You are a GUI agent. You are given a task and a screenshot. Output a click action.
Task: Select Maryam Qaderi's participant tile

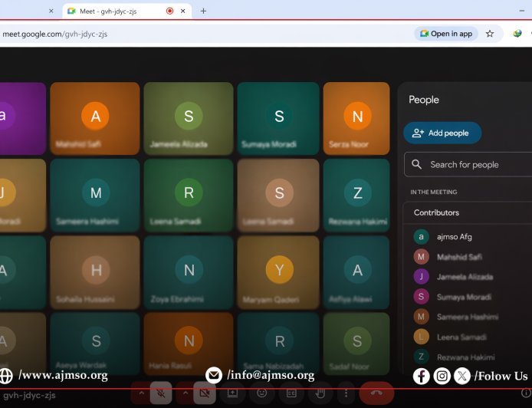click(x=279, y=272)
